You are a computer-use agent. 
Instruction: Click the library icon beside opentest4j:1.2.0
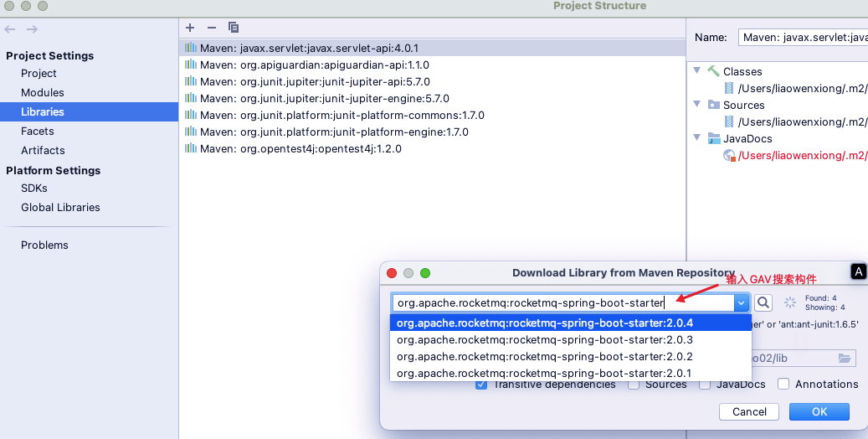coord(191,148)
